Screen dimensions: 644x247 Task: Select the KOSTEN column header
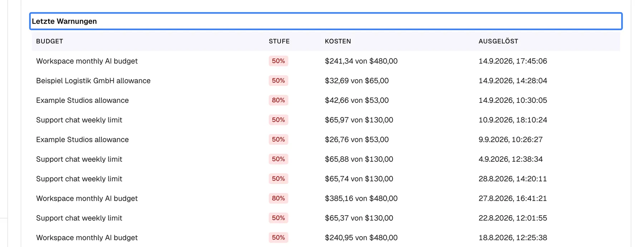click(x=338, y=41)
